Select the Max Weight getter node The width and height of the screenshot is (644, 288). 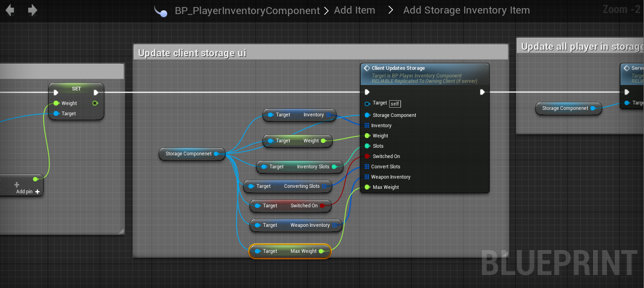click(x=290, y=251)
